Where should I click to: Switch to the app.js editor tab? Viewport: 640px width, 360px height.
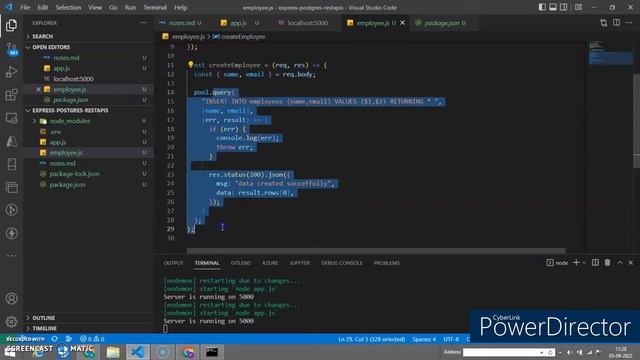[238, 23]
